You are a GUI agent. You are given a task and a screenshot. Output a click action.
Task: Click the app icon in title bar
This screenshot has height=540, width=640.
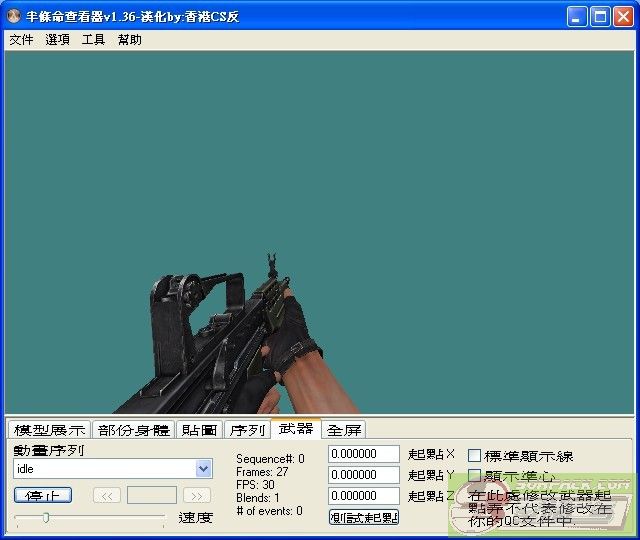tap(14, 16)
